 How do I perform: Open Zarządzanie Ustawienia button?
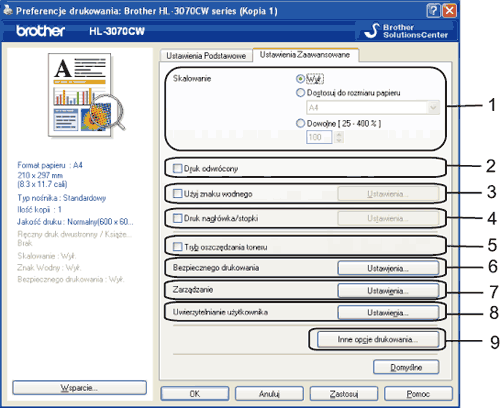pyautogui.click(x=388, y=291)
